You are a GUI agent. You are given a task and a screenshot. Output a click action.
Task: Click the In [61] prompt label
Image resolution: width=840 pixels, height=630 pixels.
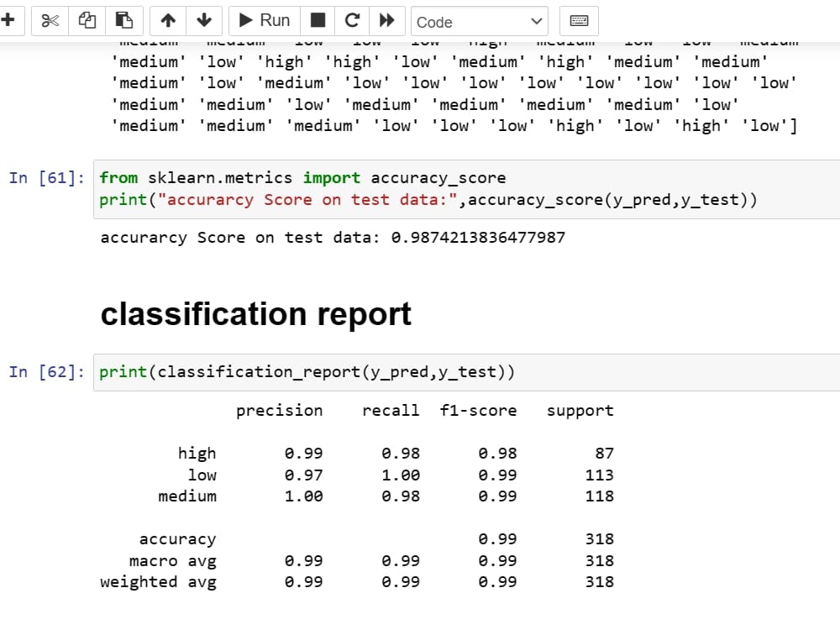tap(47, 177)
